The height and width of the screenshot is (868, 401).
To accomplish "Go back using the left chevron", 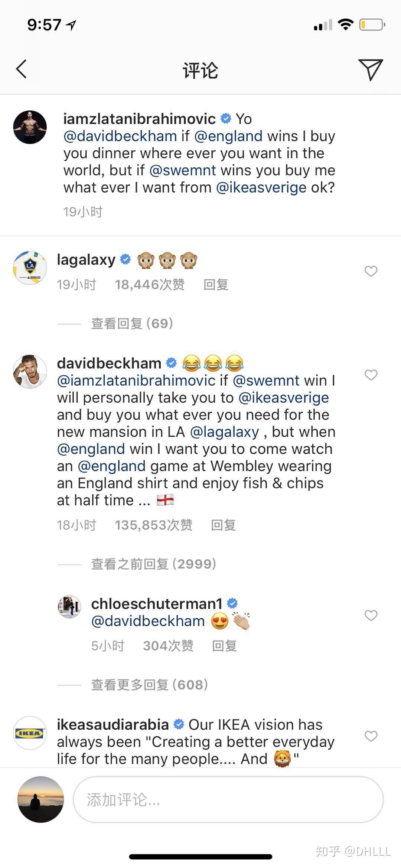I will [22, 69].
